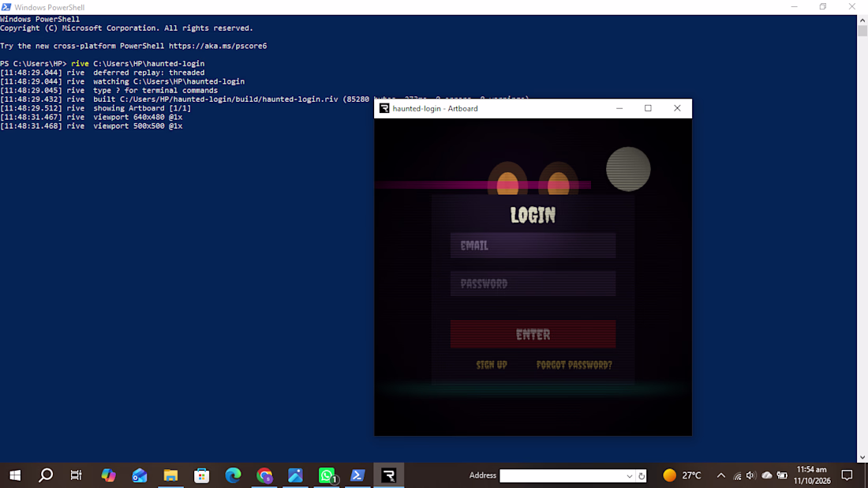Open Microsoft Store from the taskbar
This screenshot has width=868, height=488.
pyautogui.click(x=201, y=475)
